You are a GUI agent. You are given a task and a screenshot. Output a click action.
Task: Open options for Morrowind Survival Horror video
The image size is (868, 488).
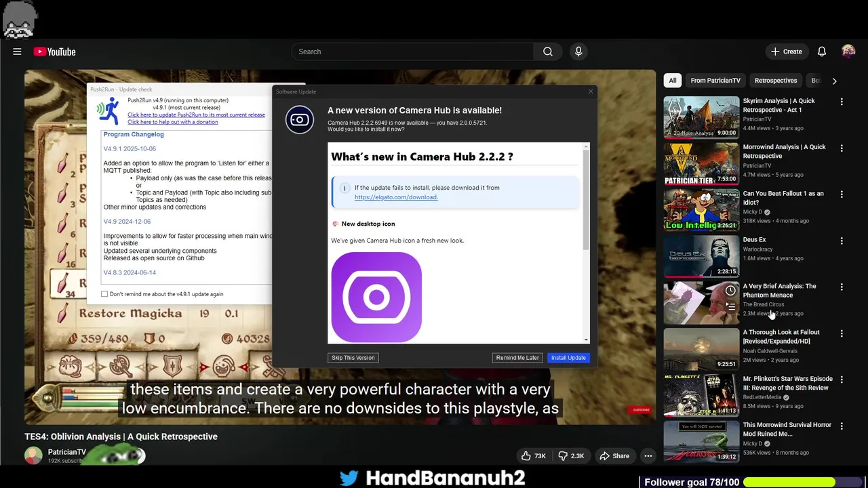[x=842, y=426]
